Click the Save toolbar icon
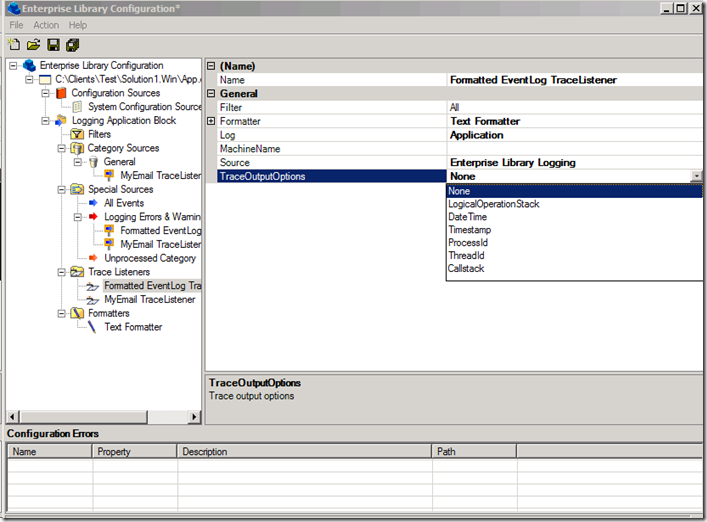This screenshot has height=522, width=707. point(52,45)
